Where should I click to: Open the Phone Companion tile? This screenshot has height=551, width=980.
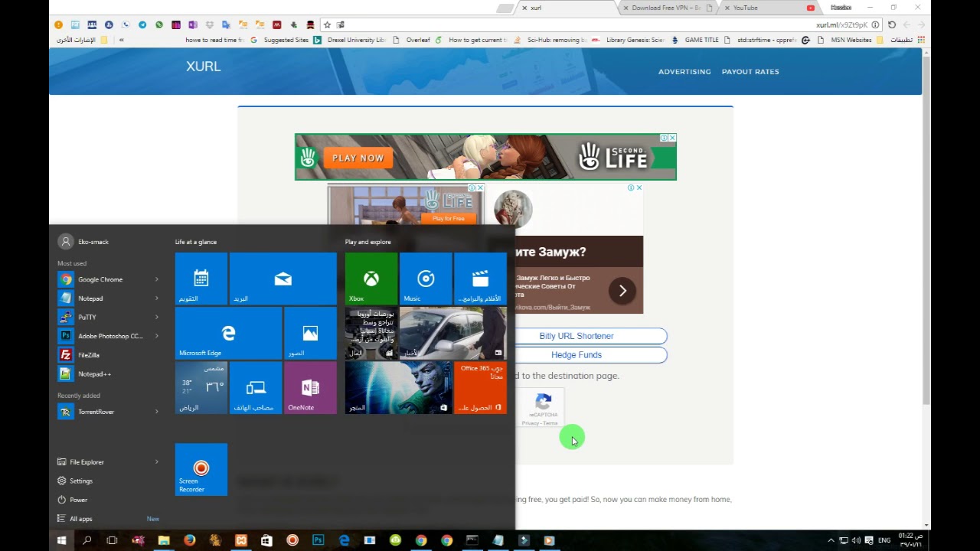(256, 388)
